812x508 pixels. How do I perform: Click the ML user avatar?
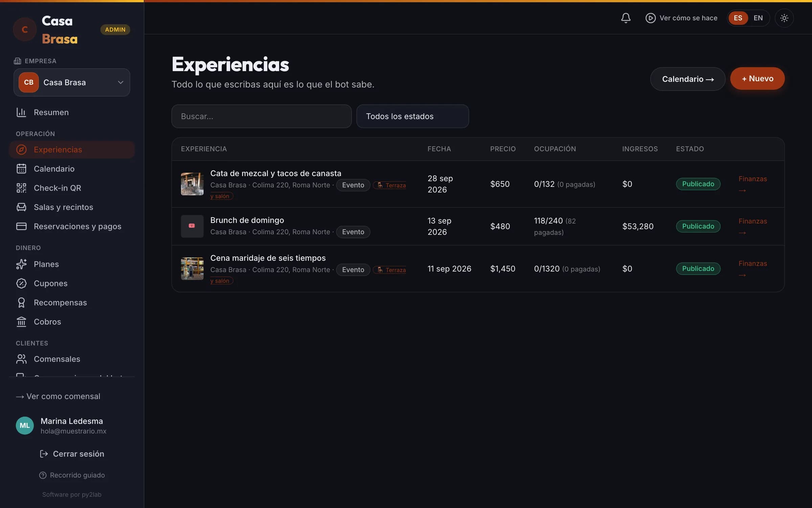point(25,425)
